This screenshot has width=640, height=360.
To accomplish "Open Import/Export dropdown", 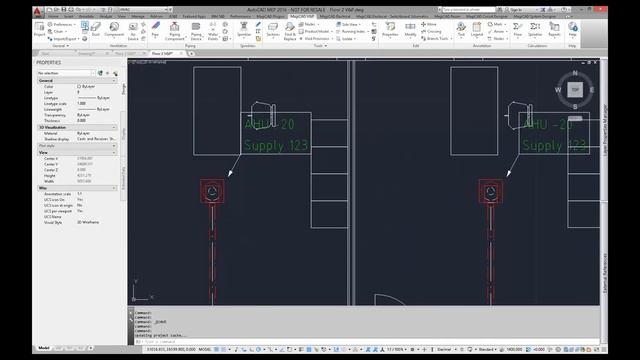I will [x=64, y=38].
